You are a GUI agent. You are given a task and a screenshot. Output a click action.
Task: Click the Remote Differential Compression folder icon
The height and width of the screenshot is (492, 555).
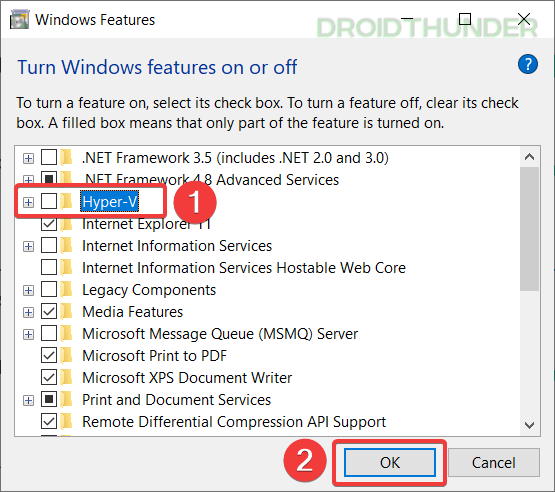coord(66,422)
